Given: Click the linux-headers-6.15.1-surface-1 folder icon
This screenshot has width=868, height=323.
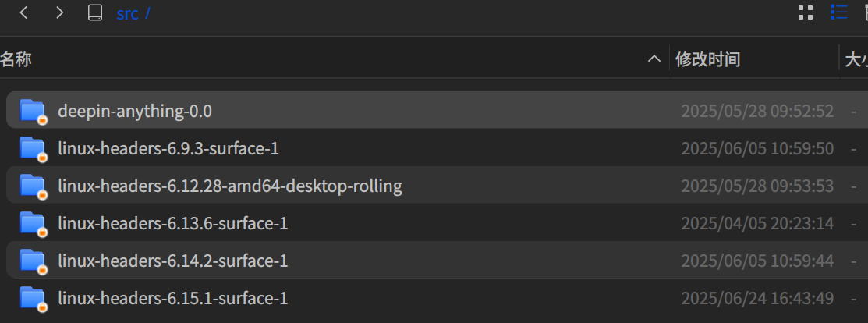Looking at the screenshot, I should [x=33, y=298].
